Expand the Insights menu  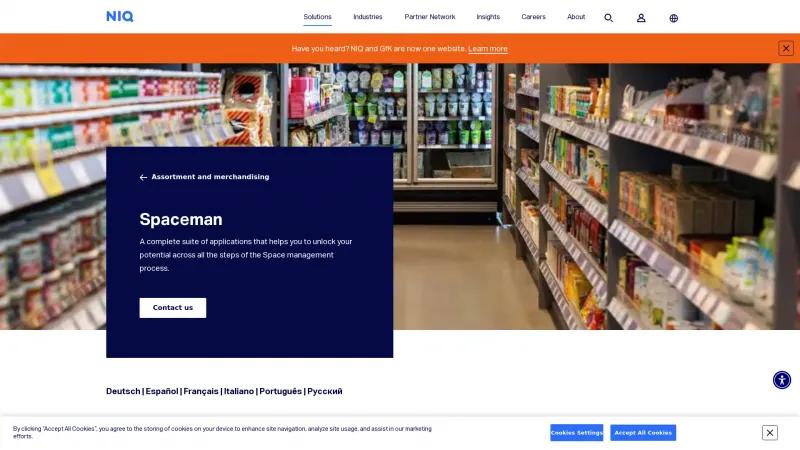click(x=488, y=17)
